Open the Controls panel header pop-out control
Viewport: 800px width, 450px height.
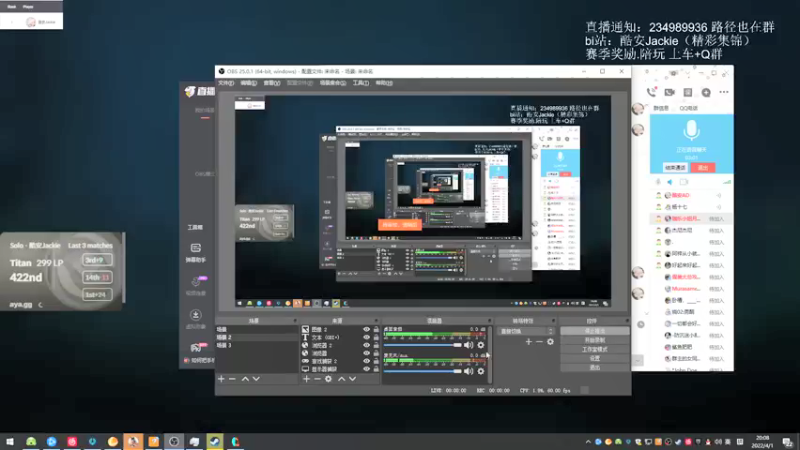(x=627, y=321)
